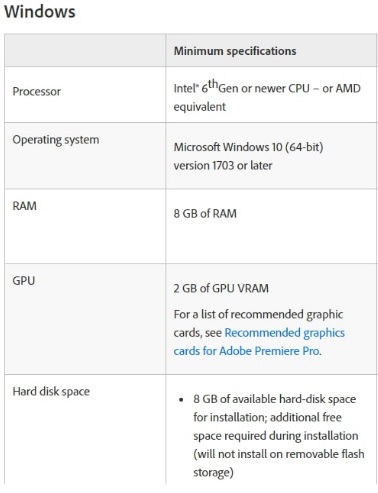The image size is (378, 493).
Task: Click the 'cards for Adobe Premiere Pro' link text
Action: 247,351
